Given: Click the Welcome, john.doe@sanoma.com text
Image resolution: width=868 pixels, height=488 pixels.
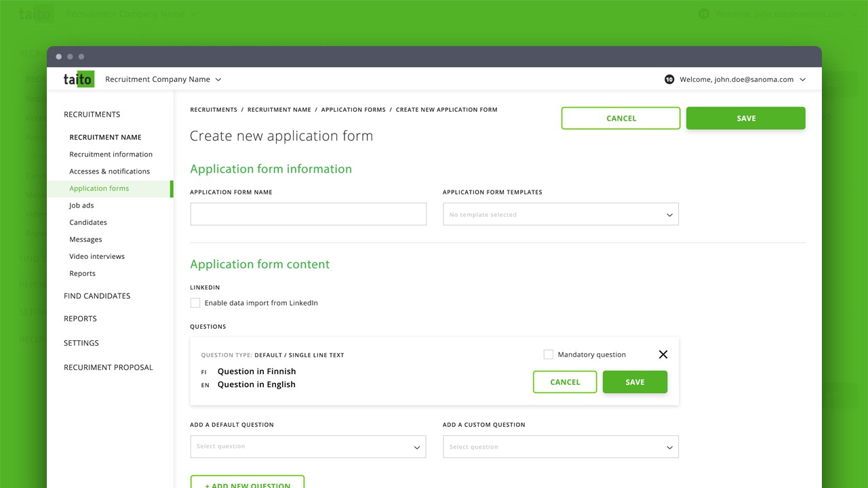Looking at the screenshot, I should click(x=736, y=79).
